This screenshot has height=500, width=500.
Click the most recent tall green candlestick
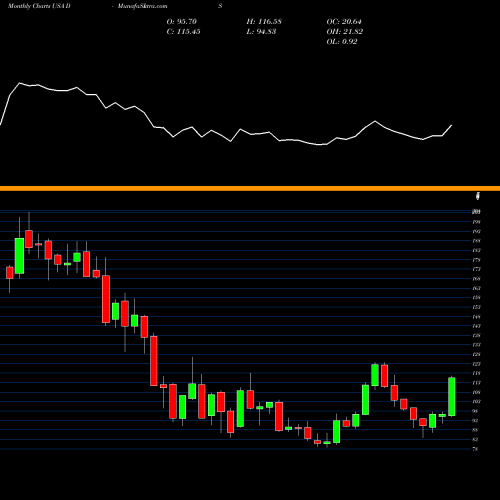(452, 396)
